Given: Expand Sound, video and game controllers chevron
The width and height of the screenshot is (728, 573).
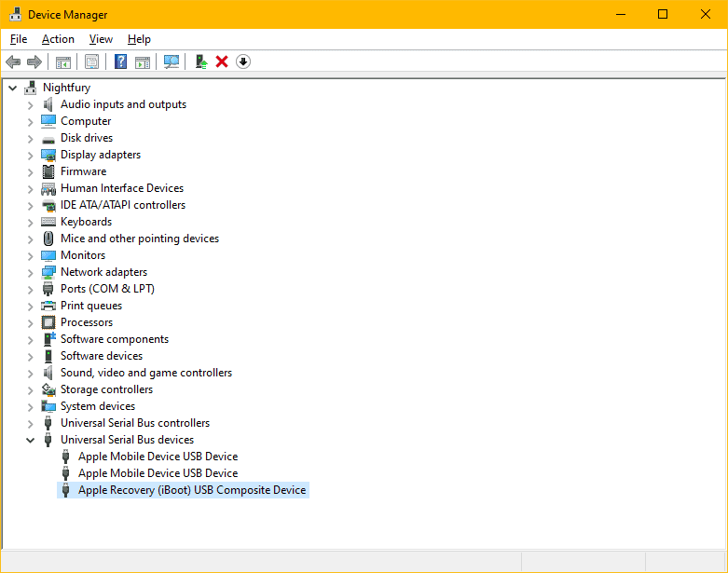Looking at the screenshot, I should pyautogui.click(x=30, y=373).
